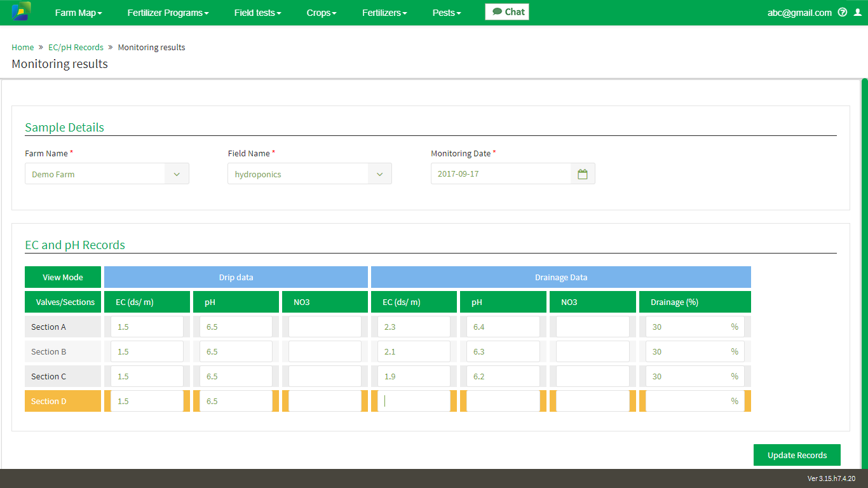The height and width of the screenshot is (488, 868).
Task: Go to Home breadcrumb link
Action: click(23, 47)
